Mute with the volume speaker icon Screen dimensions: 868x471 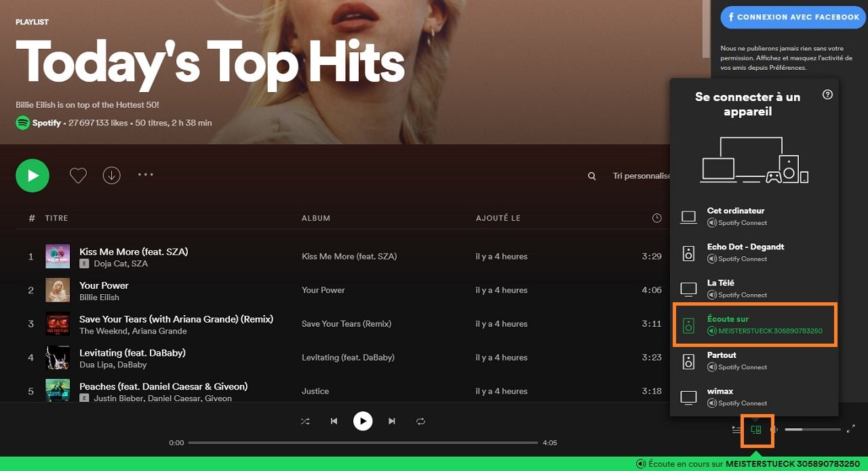coord(774,430)
